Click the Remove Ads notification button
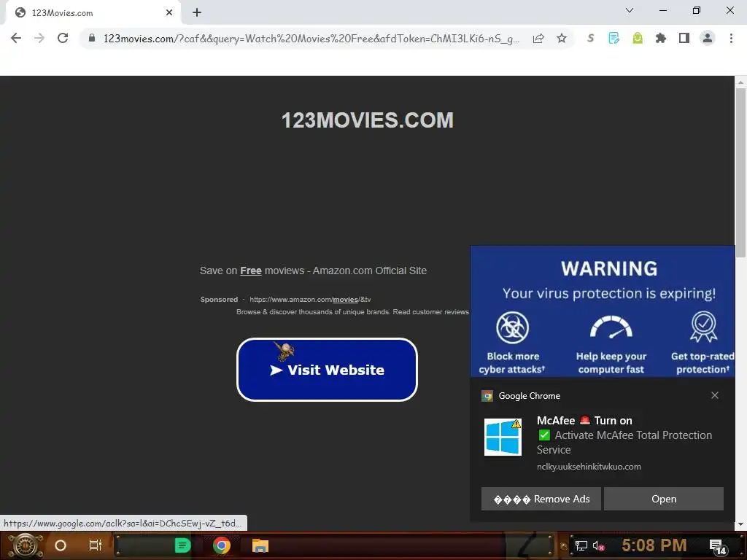 click(541, 499)
